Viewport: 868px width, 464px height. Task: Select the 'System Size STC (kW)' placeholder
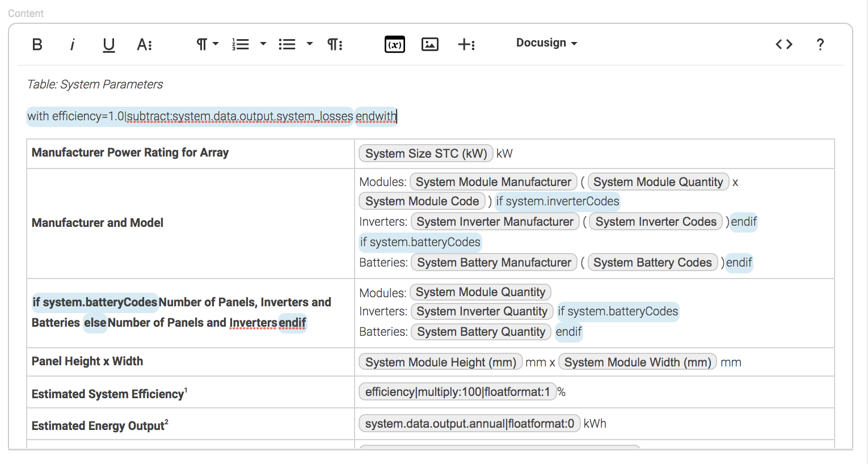click(426, 154)
